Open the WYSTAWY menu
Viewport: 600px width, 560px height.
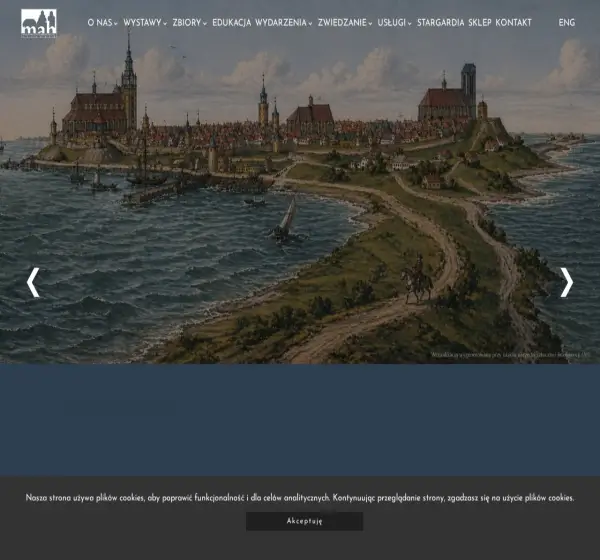click(142, 23)
